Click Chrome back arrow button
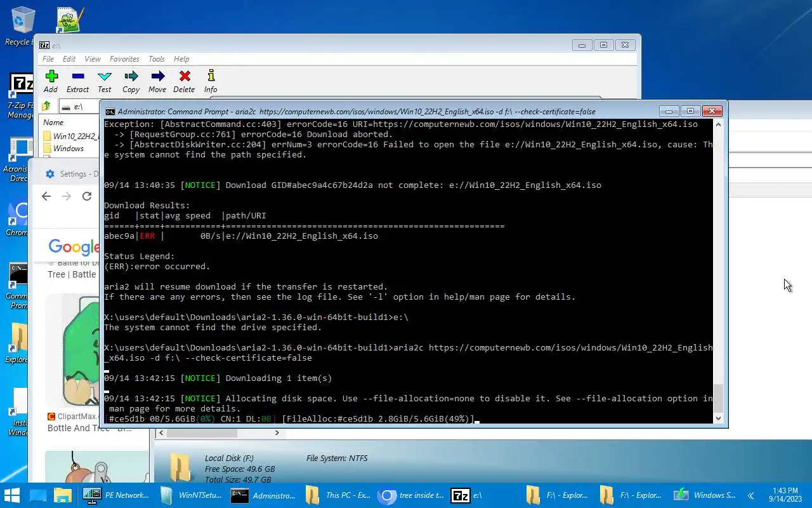 (x=46, y=196)
